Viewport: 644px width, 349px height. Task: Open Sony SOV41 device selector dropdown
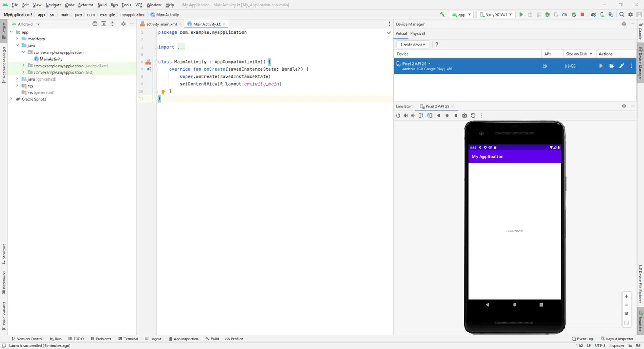point(495,14)
